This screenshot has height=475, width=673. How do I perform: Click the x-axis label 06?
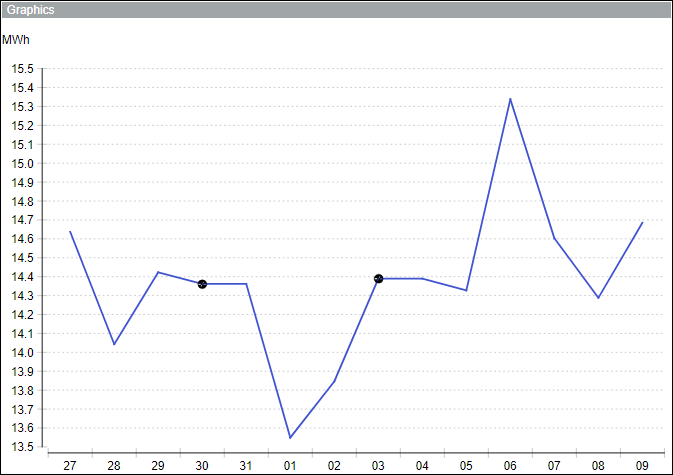pos(510,465)
